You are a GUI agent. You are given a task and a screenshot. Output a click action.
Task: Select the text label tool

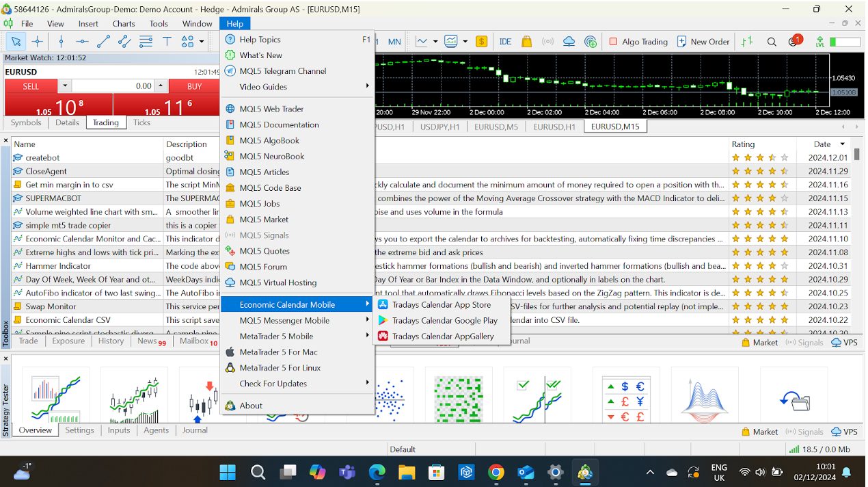(167, 42)
